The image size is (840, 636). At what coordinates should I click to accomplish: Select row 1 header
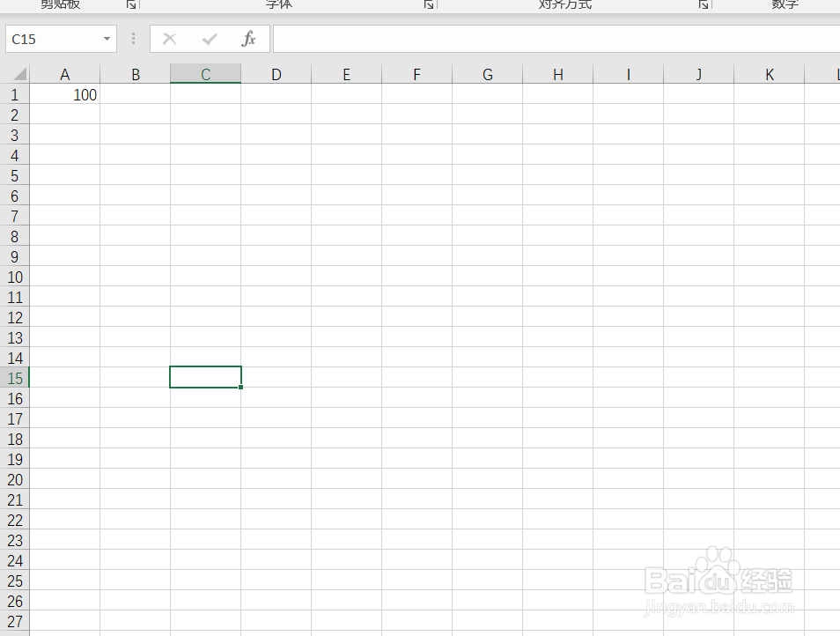pyautogui.click(x=14, y=95)
